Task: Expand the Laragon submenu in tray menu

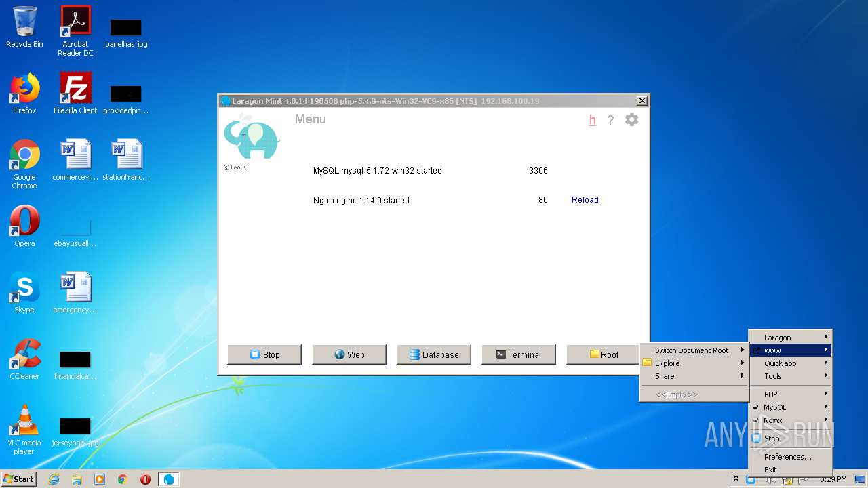Action: point(790,338)
